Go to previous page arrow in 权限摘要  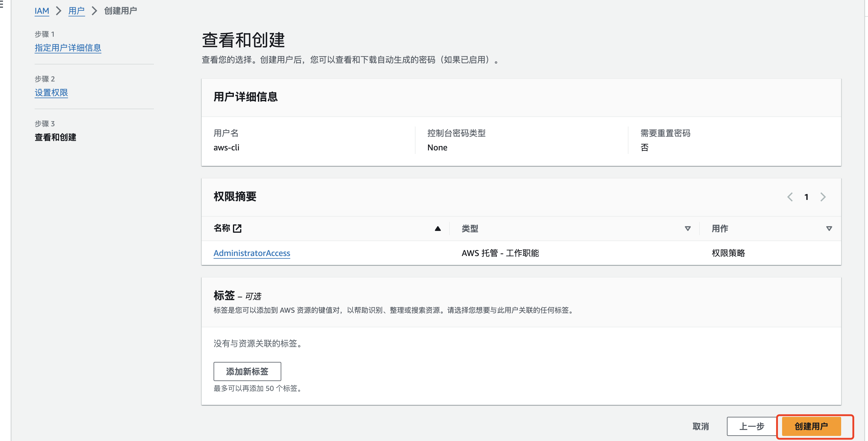[790, 197]
